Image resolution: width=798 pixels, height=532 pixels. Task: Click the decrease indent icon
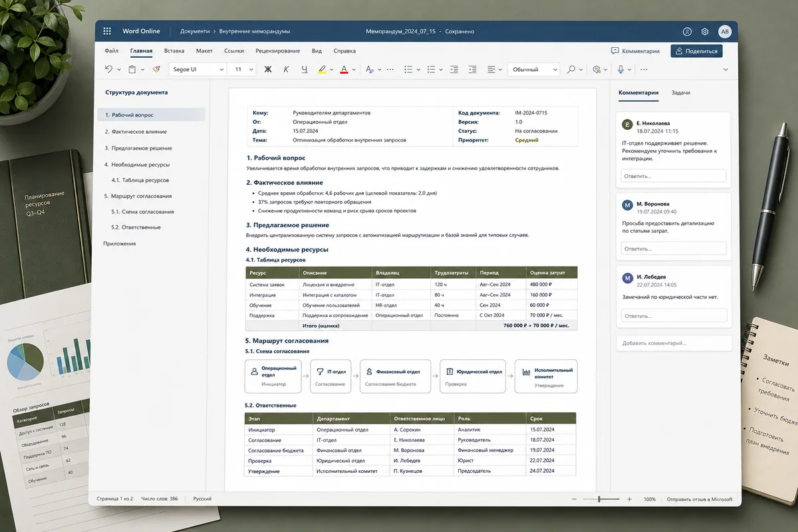(455, 69)
